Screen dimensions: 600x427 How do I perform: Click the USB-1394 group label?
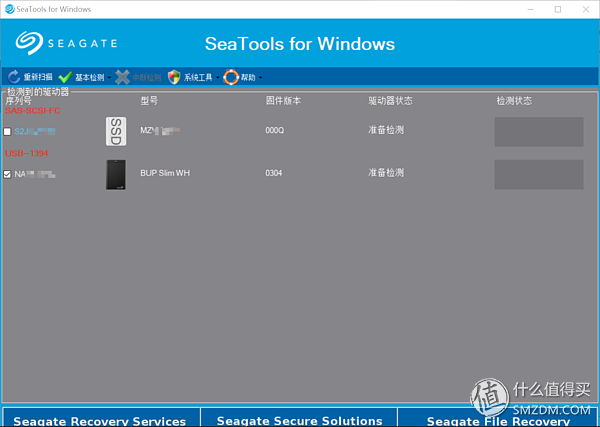click(x=27, y=153)
